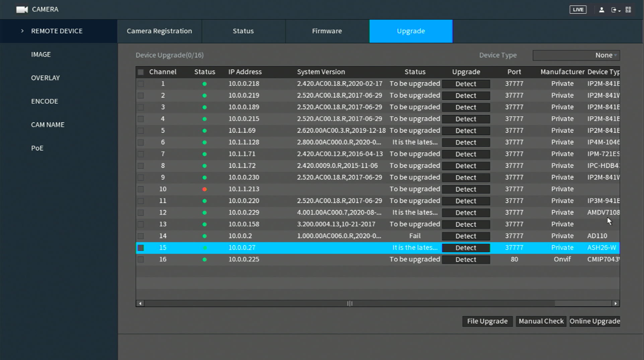Click the System Version column header
This screenshot has width=644, height=360.
[321, 72]
